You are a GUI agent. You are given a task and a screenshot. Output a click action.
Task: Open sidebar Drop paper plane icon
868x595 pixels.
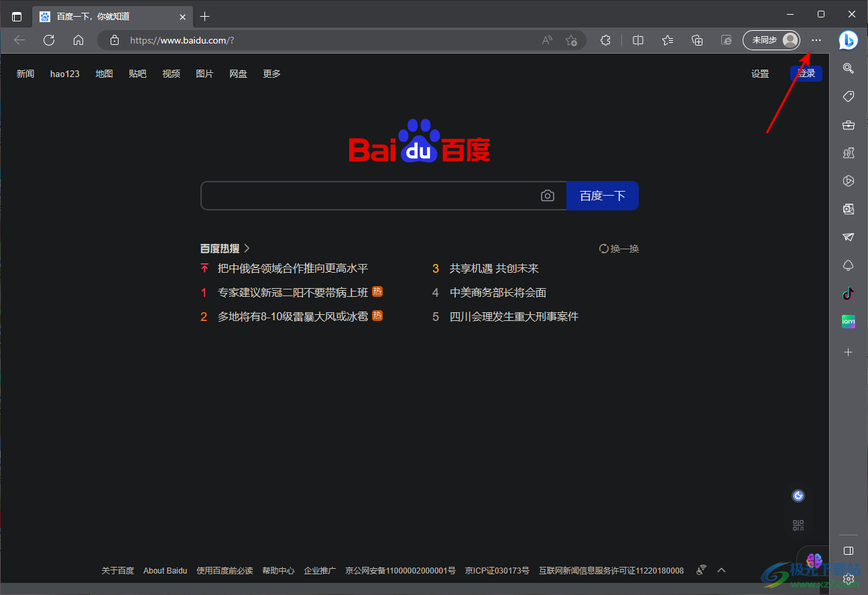tap(848, 237)
